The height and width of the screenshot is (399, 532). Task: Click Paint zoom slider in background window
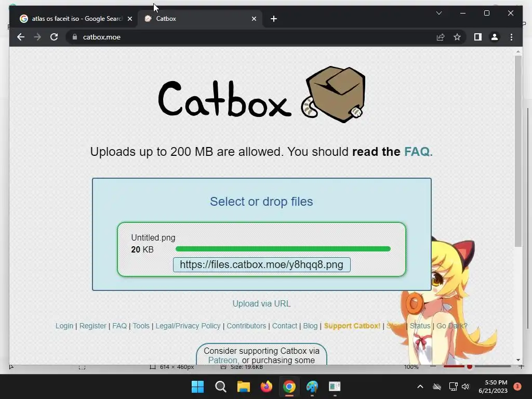point(477,366)
